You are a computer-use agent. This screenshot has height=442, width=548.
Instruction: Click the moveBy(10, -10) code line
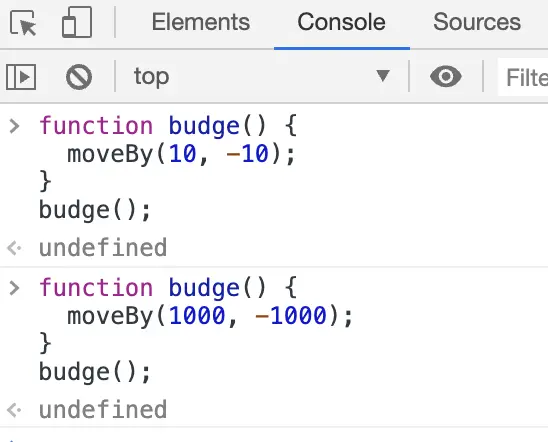click(x=182, y=154)
